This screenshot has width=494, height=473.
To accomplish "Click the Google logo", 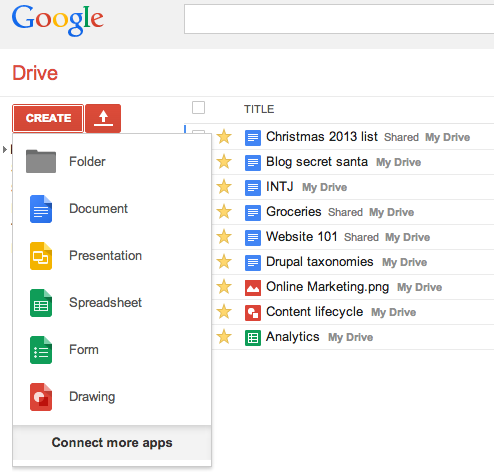I will tap(58, 20).
